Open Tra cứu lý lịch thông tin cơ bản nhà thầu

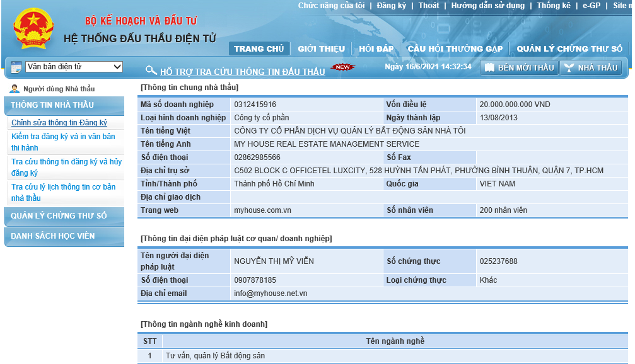pos(63,192)
